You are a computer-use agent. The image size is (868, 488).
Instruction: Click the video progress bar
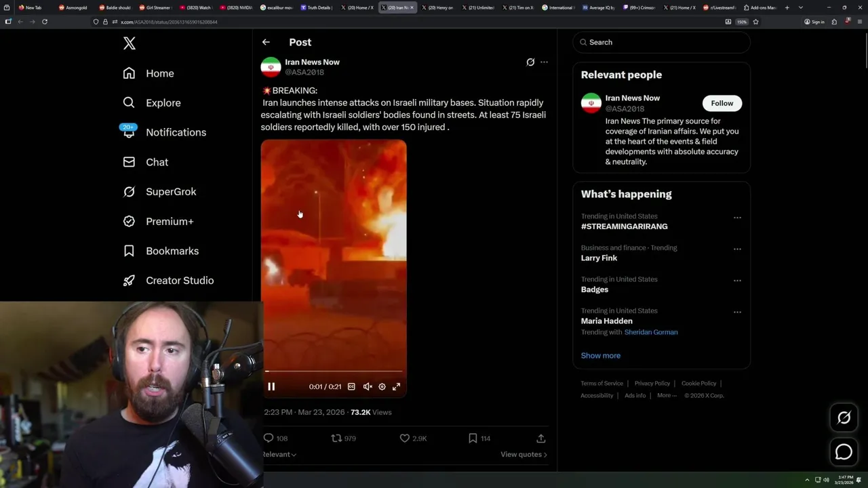click(x=334, y=371)
